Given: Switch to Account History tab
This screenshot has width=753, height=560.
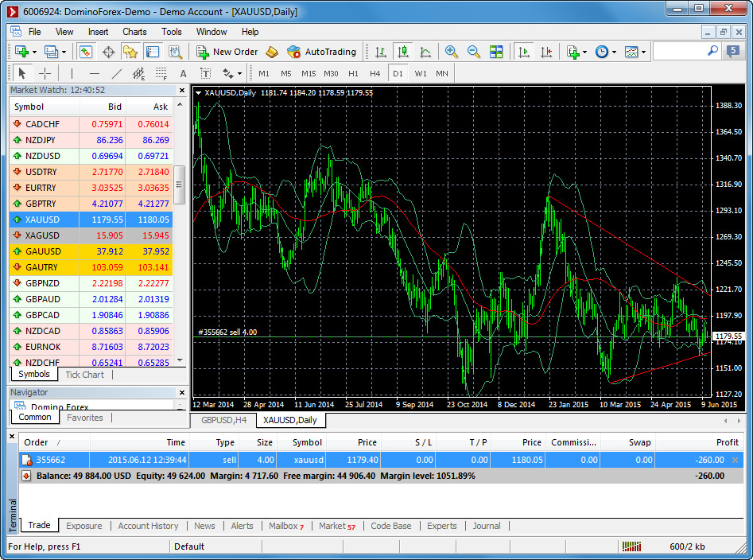Looking at the screenshot, I should [x=148, y=526].
